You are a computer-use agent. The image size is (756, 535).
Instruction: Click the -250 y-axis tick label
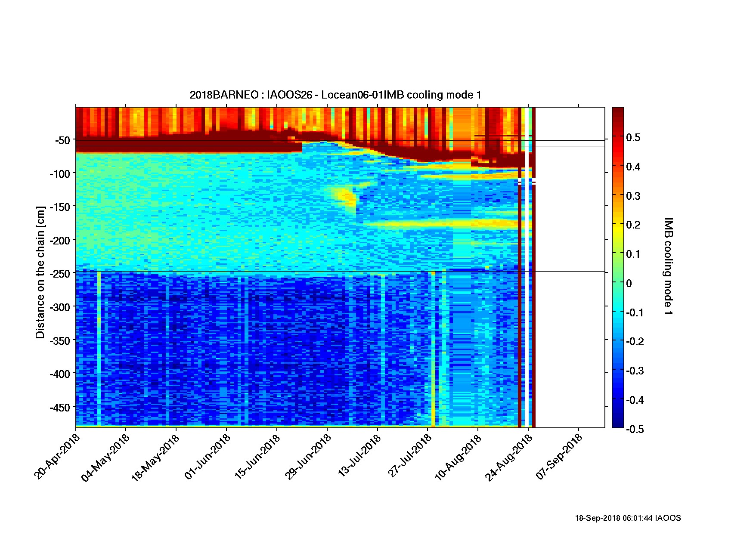(61, 274)
